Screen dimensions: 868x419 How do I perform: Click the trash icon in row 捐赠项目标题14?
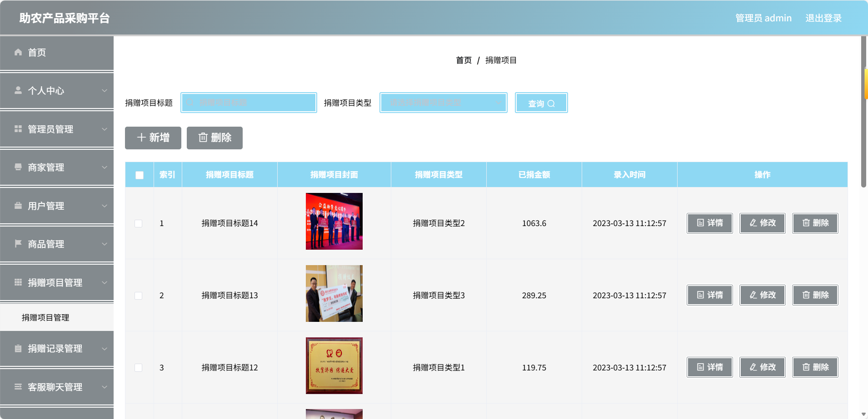[806, 223]
